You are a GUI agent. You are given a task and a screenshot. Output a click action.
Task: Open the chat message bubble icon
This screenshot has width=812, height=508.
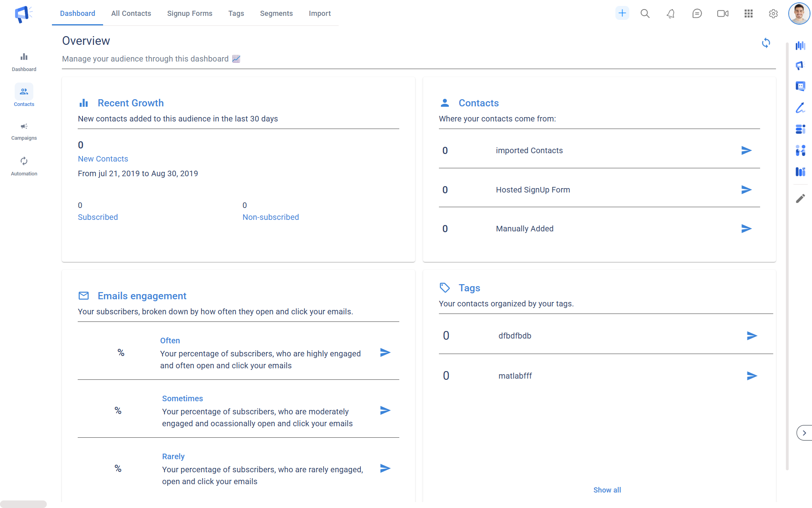coord(697,13)
